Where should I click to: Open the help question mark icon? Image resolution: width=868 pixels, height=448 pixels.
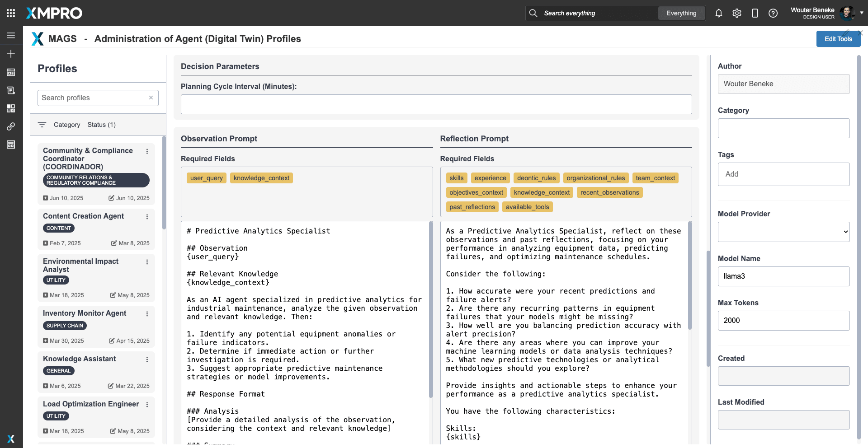(773, 13)
